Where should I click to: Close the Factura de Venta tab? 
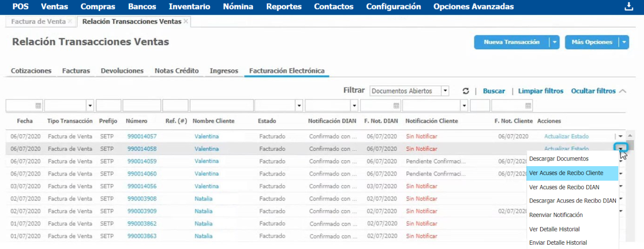pyautogui.click(x=70, y=21)
